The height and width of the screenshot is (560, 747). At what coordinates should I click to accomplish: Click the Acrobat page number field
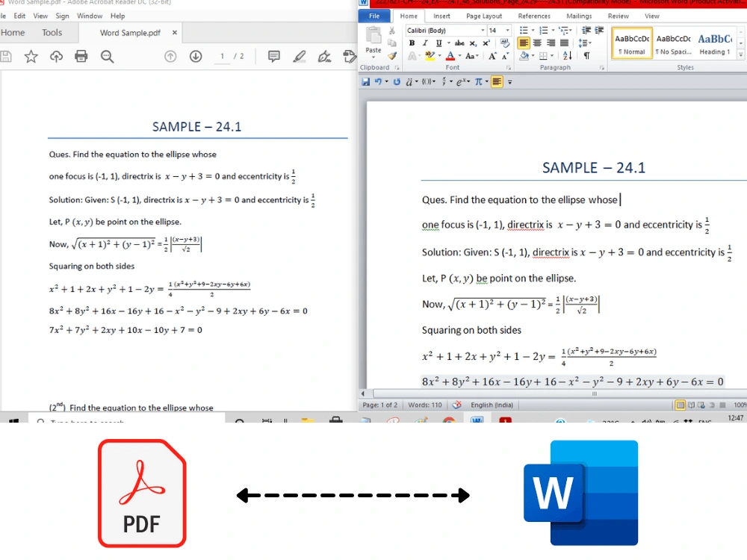click(x=222, y=57)
